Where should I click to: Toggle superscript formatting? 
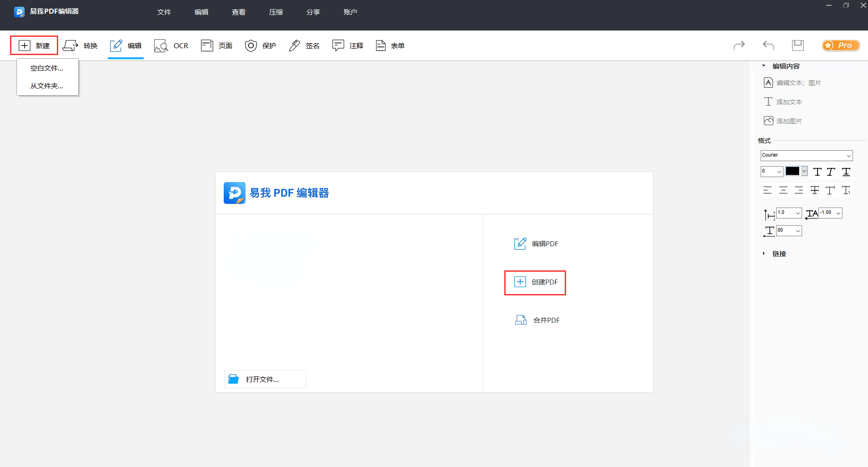pyautogui.click(x=830, y=190)
